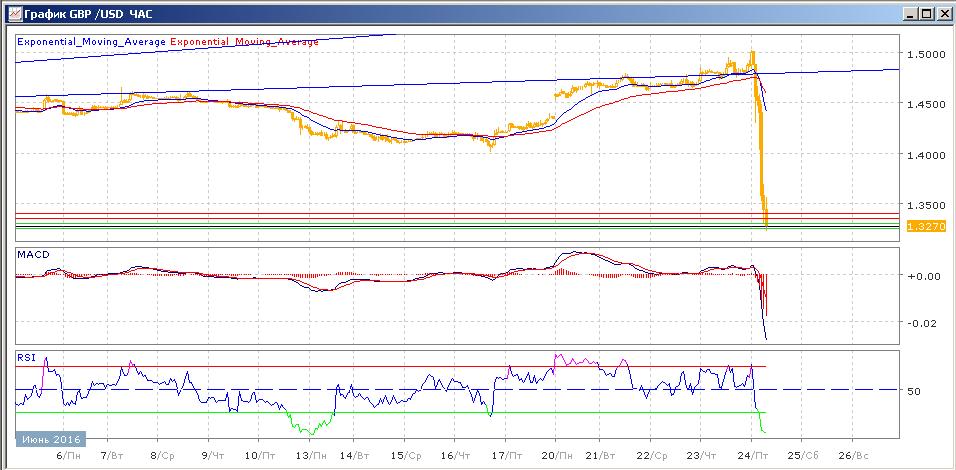Close the GBP/USD chart window
Image resolution: width=956 pixels, height=470 pixels.
coord(942,13)
